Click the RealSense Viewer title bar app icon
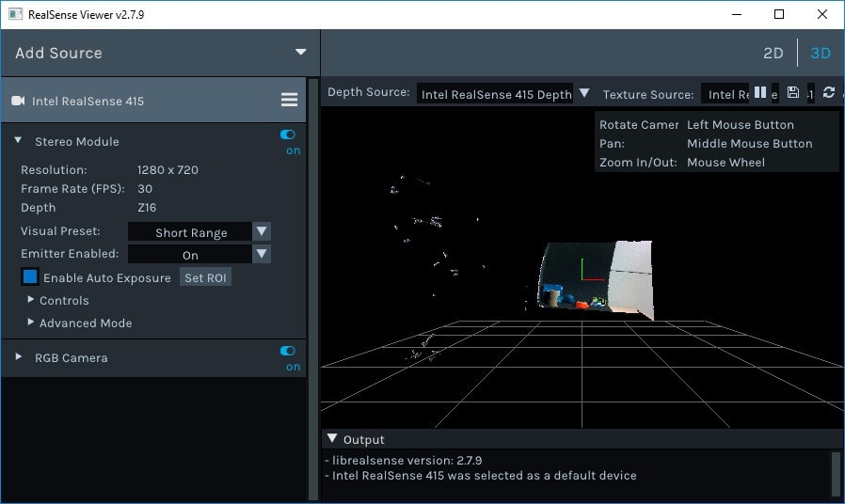The image size is (845, 504). click(x=15, y=14)
